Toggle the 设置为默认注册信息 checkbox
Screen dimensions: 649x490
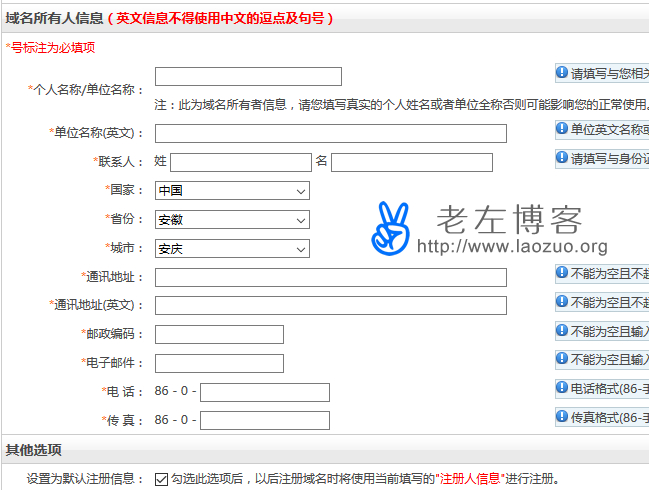point(161,479)
